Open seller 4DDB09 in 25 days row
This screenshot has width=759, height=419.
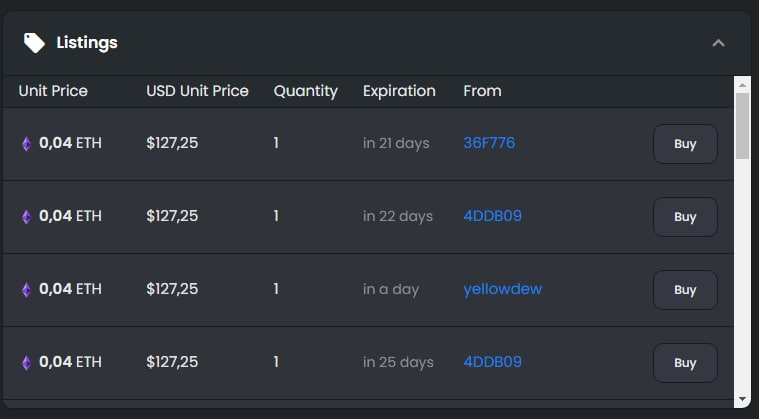point(492,362)
